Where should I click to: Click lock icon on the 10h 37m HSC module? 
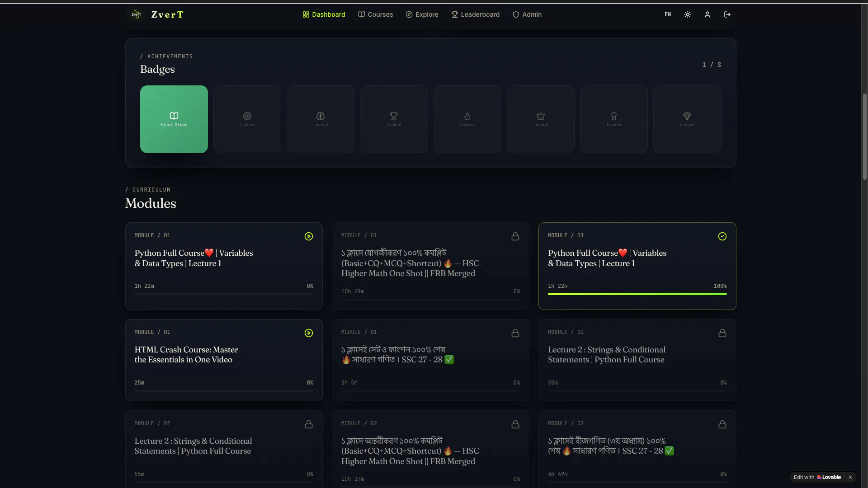click(x=515, y=424)
